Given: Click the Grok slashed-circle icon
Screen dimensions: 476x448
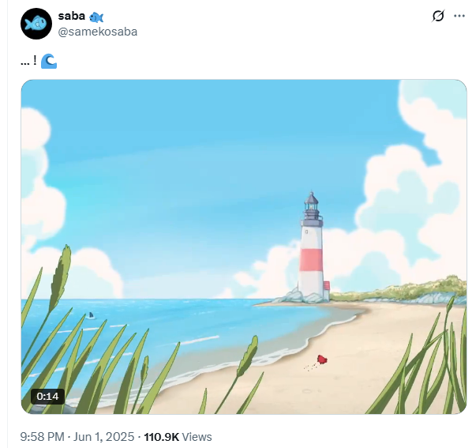Looking at the screenshot, I should coord(438,16).
